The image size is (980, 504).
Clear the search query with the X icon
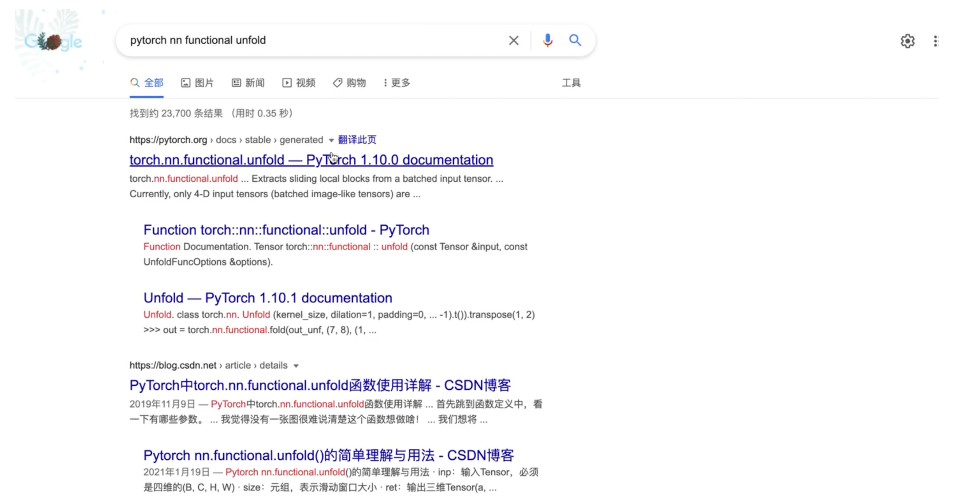514,40
